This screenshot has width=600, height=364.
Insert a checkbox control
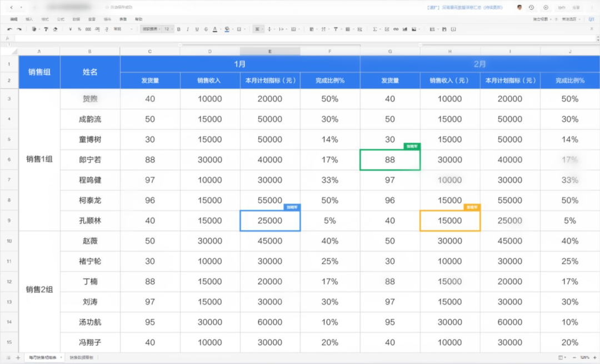pos(387,29)
